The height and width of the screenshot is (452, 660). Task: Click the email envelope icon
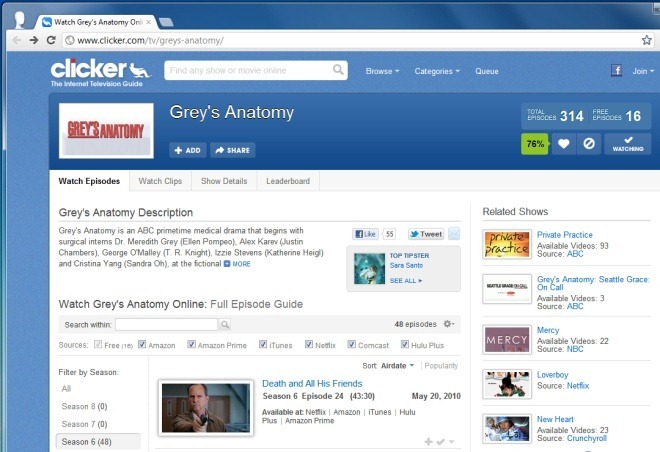click(x=454, y=234)
